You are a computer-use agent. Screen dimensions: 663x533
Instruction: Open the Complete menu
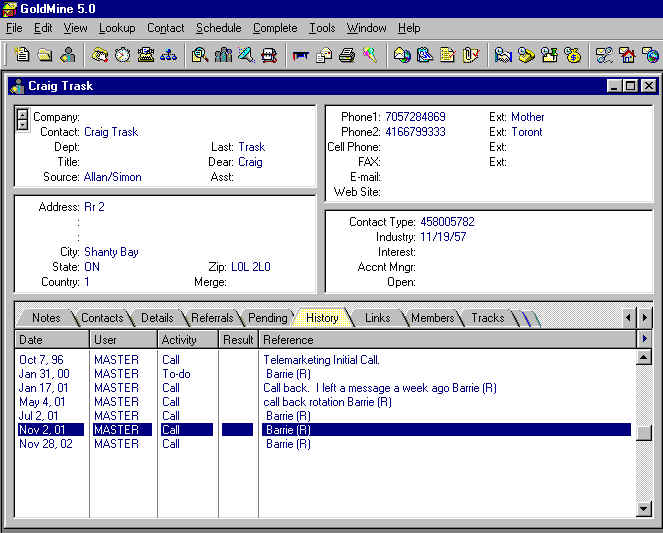[x=275, y=28]
